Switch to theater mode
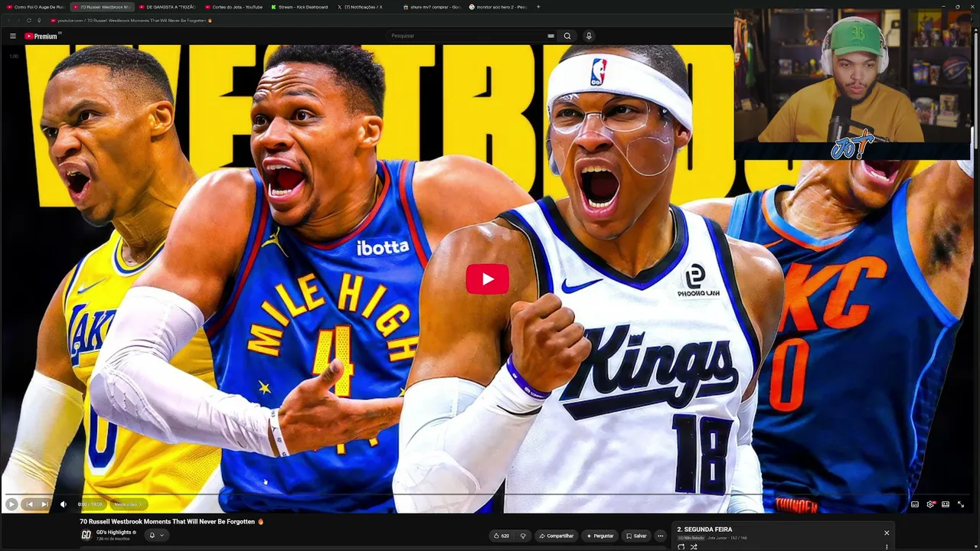Viewport: 980px width, 551px height. pyautogui.click(x=946, y=504)
